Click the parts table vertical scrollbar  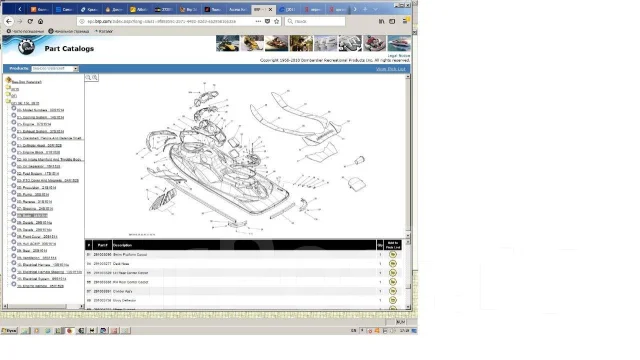(x=408, y=274)
